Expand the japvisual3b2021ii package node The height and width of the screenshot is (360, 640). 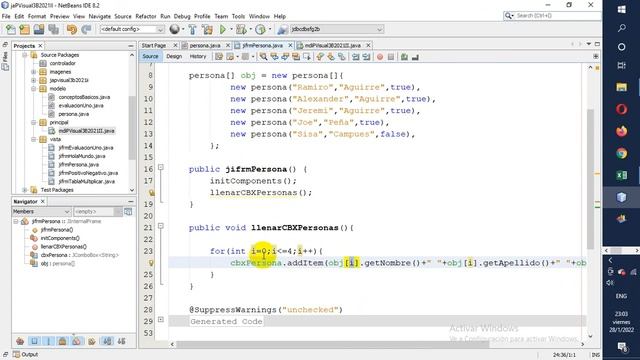pos(34,80)
